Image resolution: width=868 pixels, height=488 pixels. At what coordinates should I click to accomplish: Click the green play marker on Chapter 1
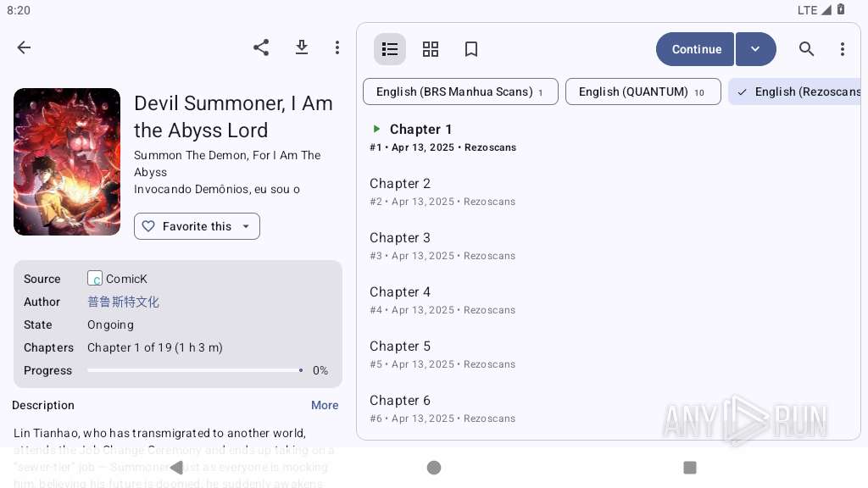pos(376,129)
